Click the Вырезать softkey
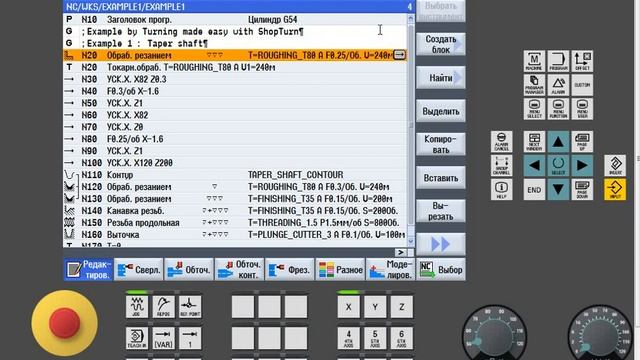Screen dimensions: 640x360 click(x=441, y=211)
